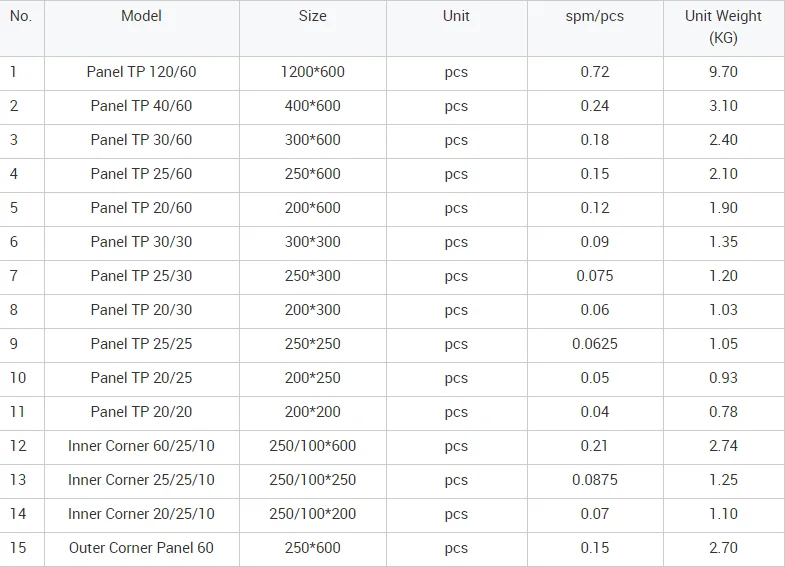The width and height of the screenshot is (785, 567).
Task: Click the Outer Corner Panel 60 cell
Action: pos(141,548)
